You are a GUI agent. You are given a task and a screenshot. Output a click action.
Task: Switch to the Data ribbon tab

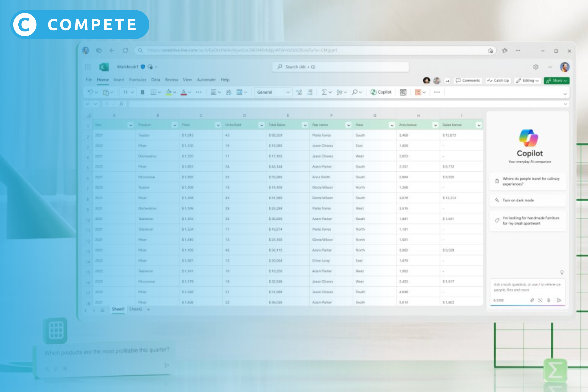pos(155,79)
